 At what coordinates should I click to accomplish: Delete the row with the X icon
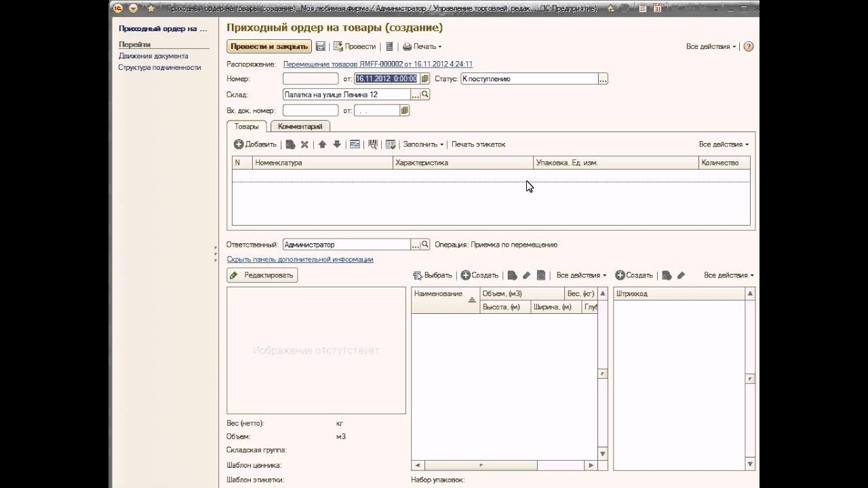[x=304, y=144]
